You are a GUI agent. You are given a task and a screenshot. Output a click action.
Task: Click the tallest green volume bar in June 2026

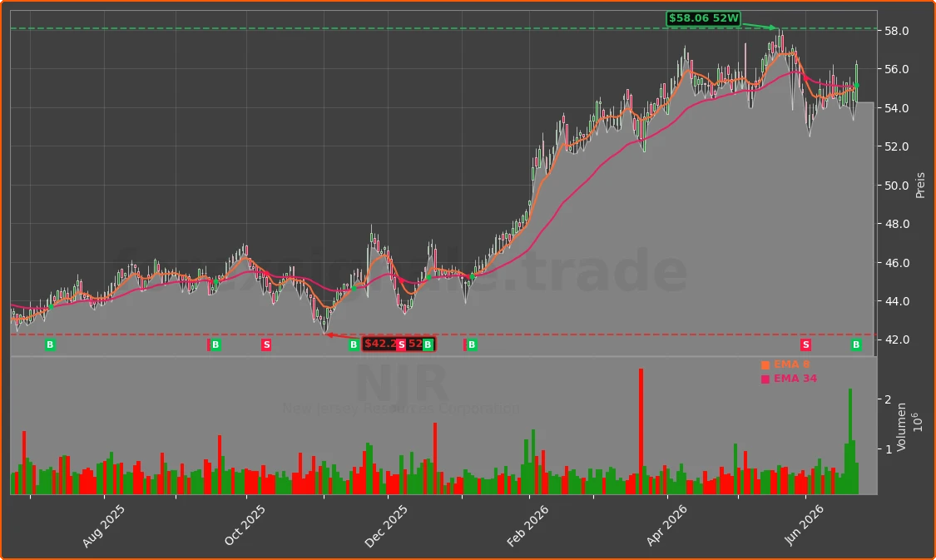pos(850,441)
